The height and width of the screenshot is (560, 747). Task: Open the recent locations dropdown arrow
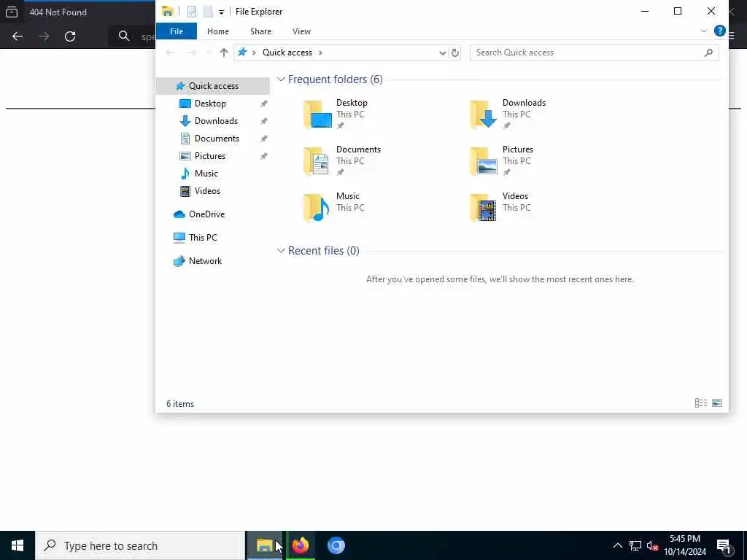click(x=208, y=52)
